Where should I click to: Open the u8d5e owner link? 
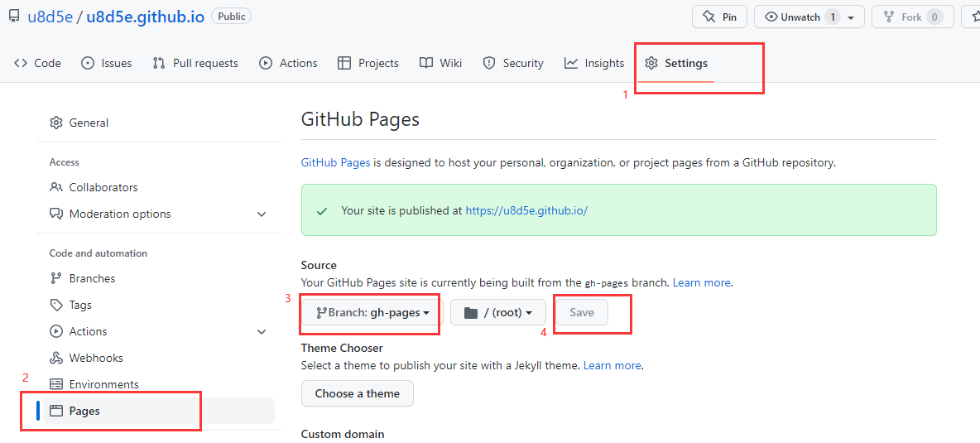[50, 17]
